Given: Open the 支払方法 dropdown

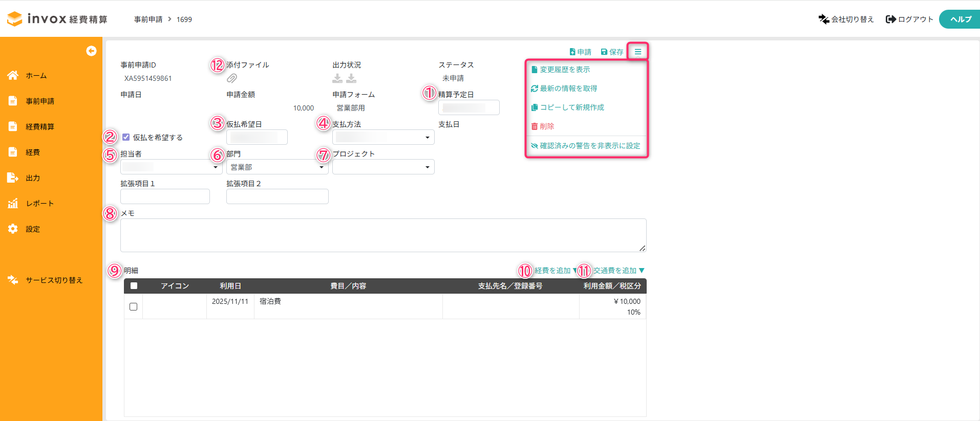Looking at the screenshot, I should click(x=383, y=137).
